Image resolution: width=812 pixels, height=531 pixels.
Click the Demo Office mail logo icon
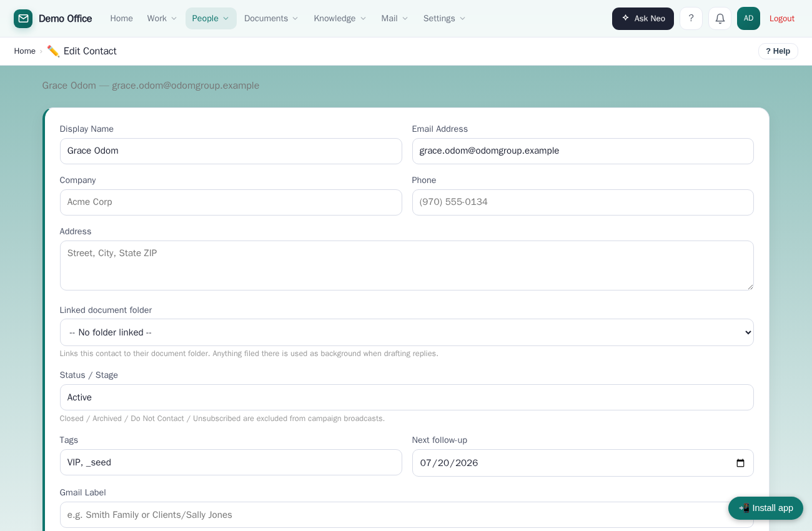point(23,19)
